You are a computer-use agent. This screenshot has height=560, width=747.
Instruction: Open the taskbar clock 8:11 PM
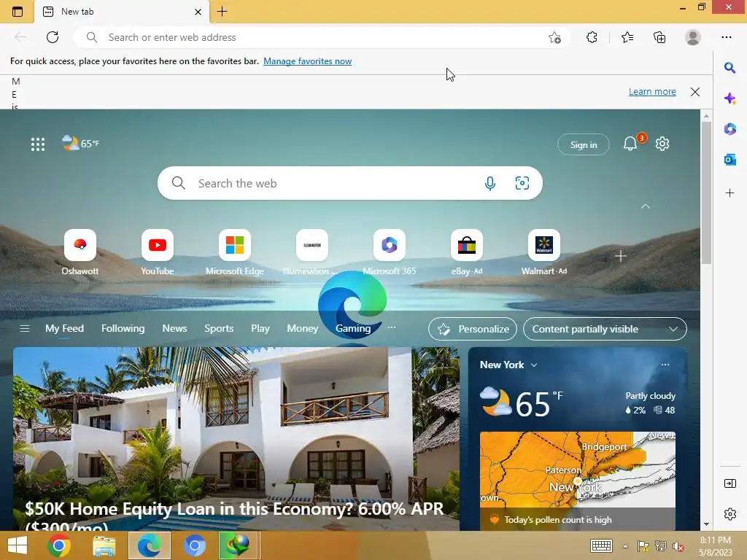click(716, 545)
